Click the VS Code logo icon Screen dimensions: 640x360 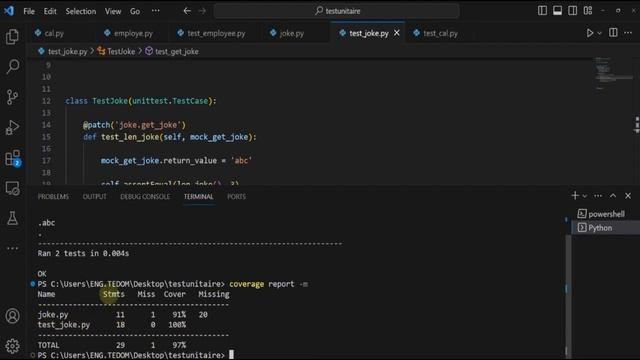pos(9,11)
